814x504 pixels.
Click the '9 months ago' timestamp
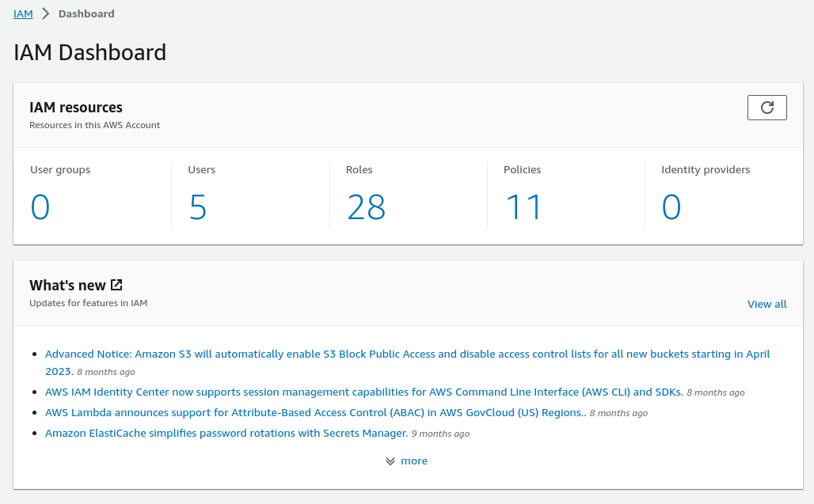pos(441,434)
